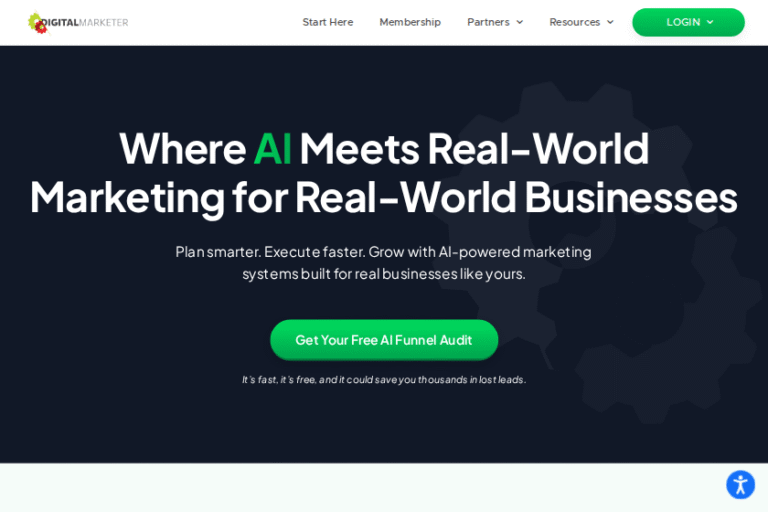This screenshot has width=768, height=512.
Task: Click the Partners chevron arrow
Action: coord(520,22)
